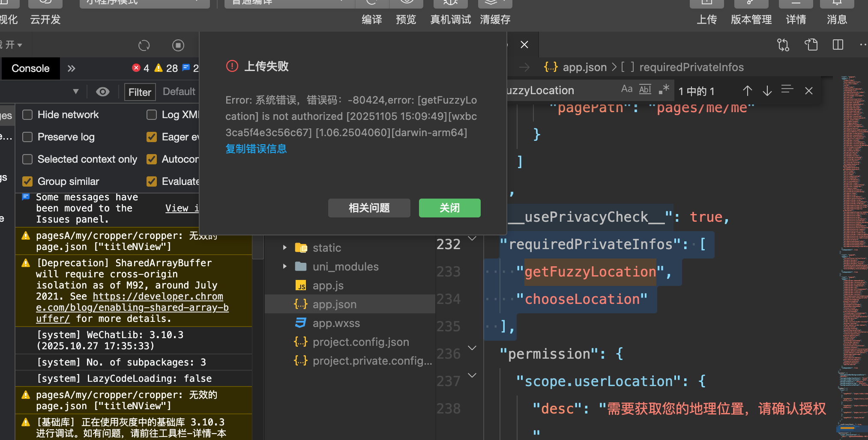Enable Hide network checkbox

pos(27,115)
